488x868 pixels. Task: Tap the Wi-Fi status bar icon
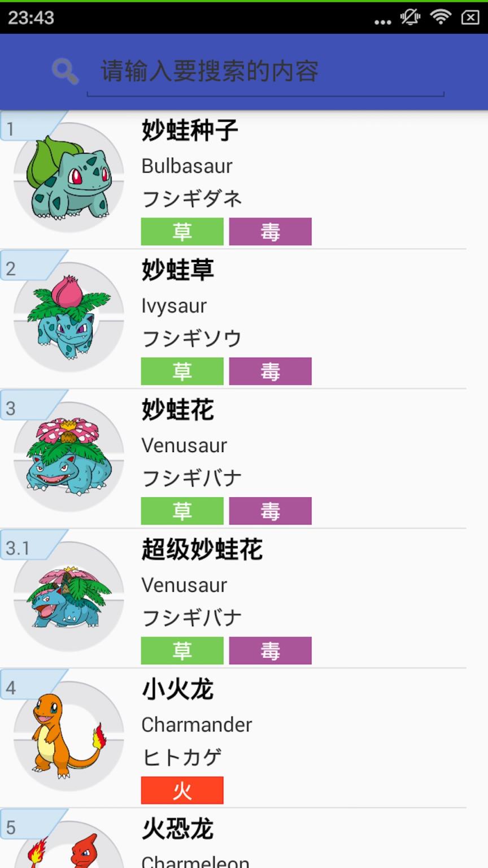440,17
